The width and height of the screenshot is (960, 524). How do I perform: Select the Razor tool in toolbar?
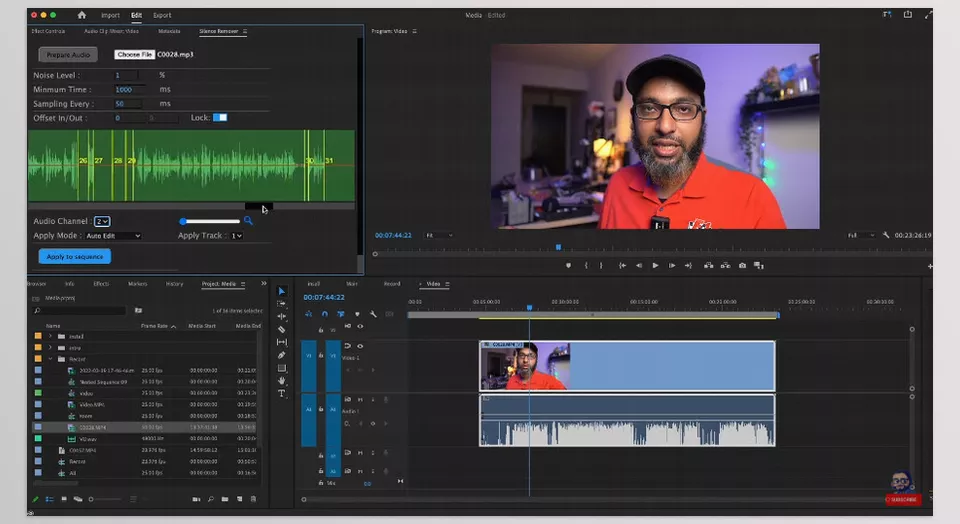[282, 329]
